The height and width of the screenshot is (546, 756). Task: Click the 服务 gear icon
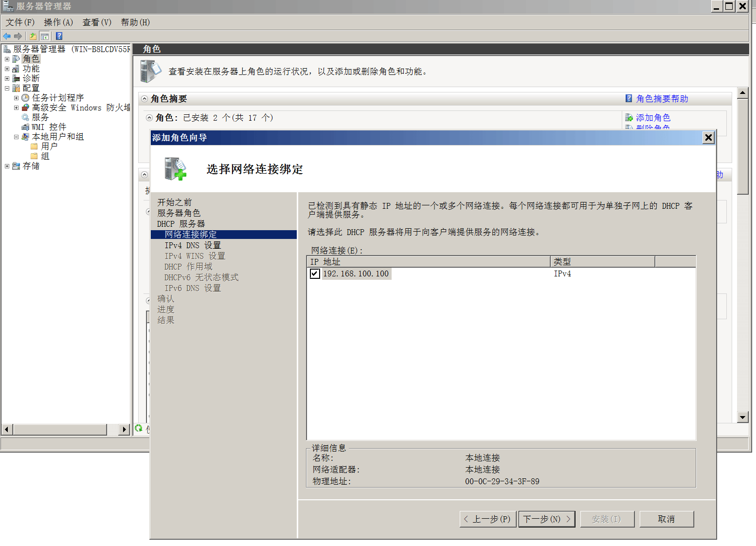click(25, 117)
